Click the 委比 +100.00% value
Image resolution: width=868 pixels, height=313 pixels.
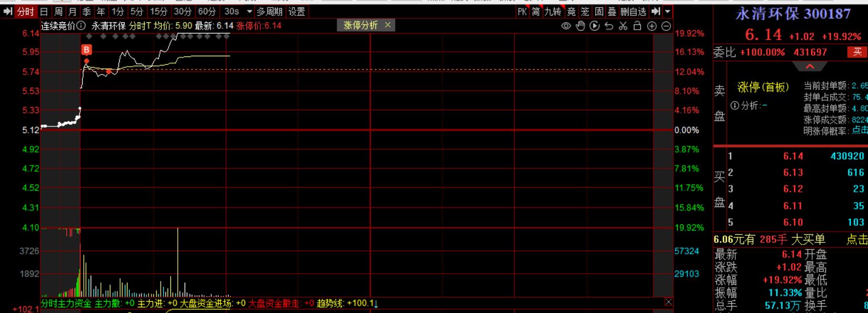point(763,52)
